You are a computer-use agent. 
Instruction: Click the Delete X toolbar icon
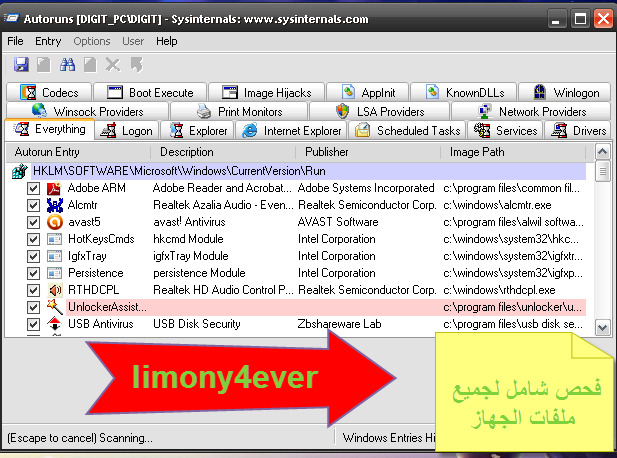click(113, 65)
